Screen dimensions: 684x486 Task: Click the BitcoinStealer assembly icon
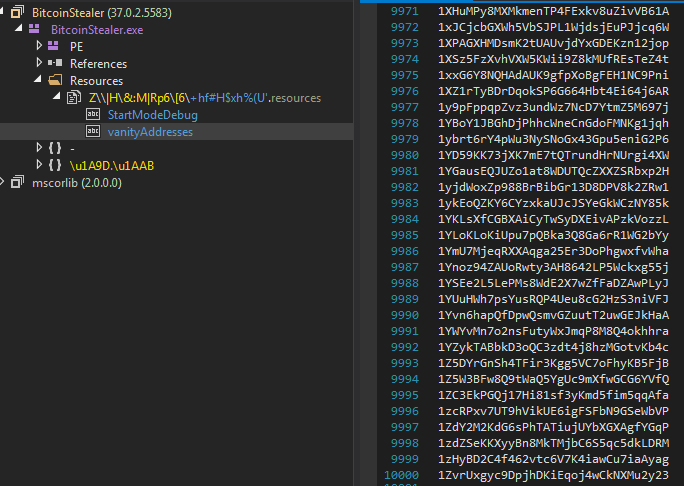coord(17,12)
